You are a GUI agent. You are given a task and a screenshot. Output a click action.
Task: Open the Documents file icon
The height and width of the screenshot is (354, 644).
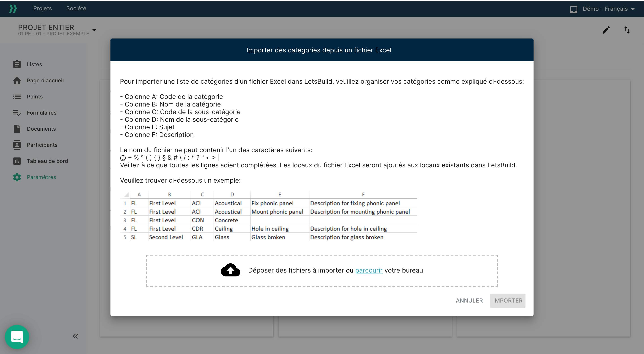[x=17, y=129]
